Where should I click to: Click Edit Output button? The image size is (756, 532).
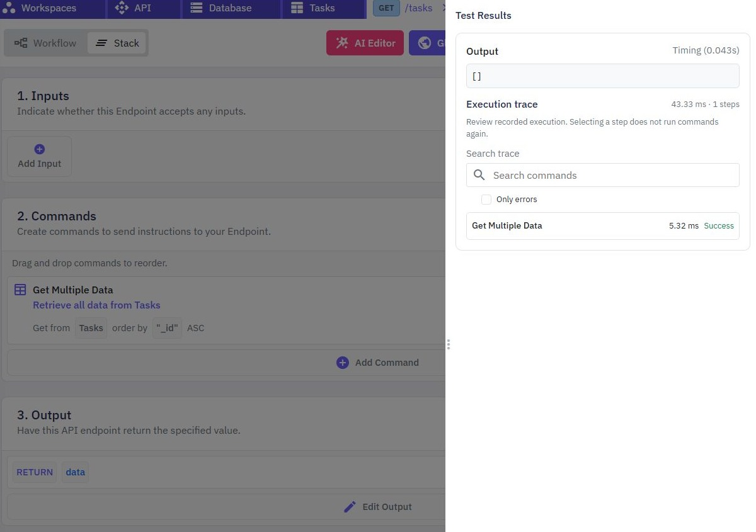point(377,507)
